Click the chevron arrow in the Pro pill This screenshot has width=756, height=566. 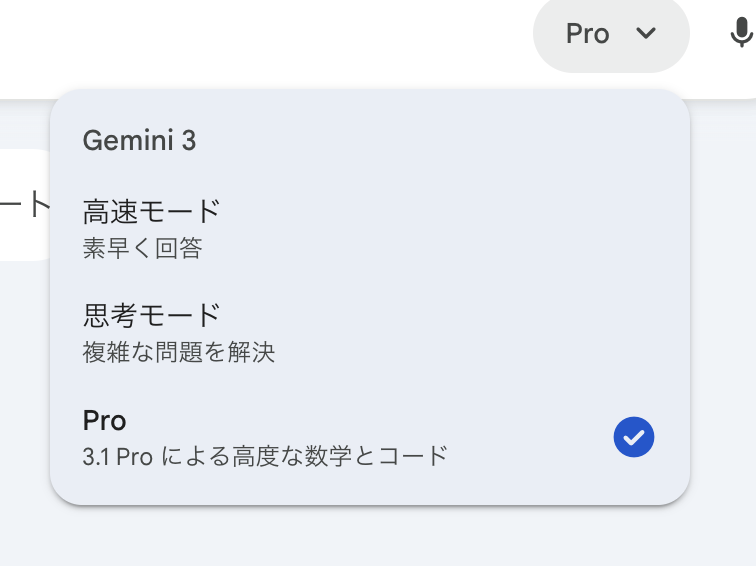click(x=646, y=33)
